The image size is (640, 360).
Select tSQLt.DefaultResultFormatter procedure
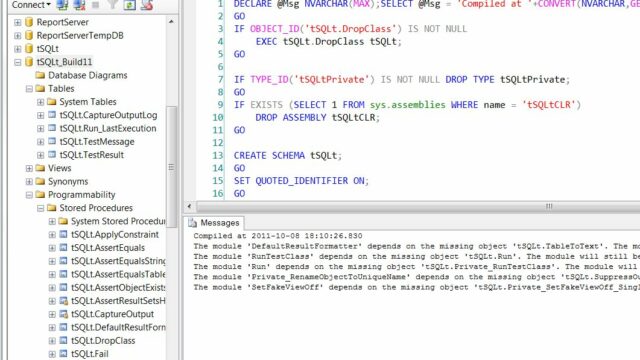click(118, 327)
